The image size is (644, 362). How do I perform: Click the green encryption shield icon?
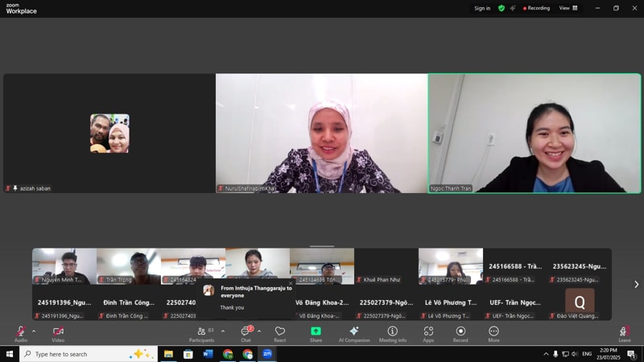pyautogui.click(x=502, y=8)
